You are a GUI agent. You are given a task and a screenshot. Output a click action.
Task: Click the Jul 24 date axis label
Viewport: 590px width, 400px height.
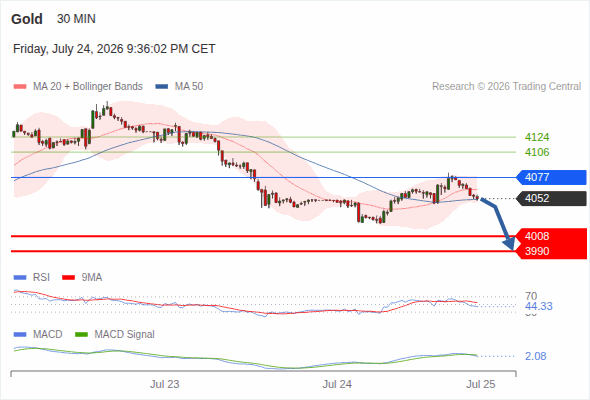pos(337,384)
